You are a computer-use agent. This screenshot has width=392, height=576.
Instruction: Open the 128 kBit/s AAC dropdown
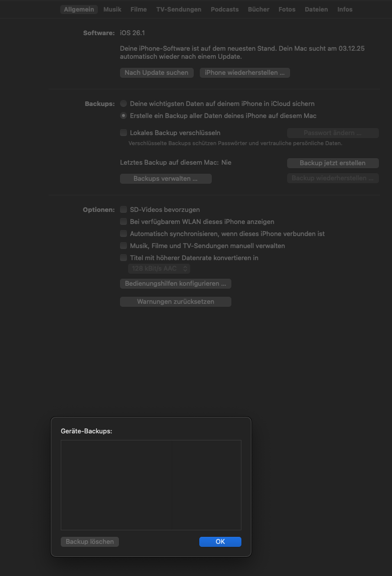coord(159,269)
